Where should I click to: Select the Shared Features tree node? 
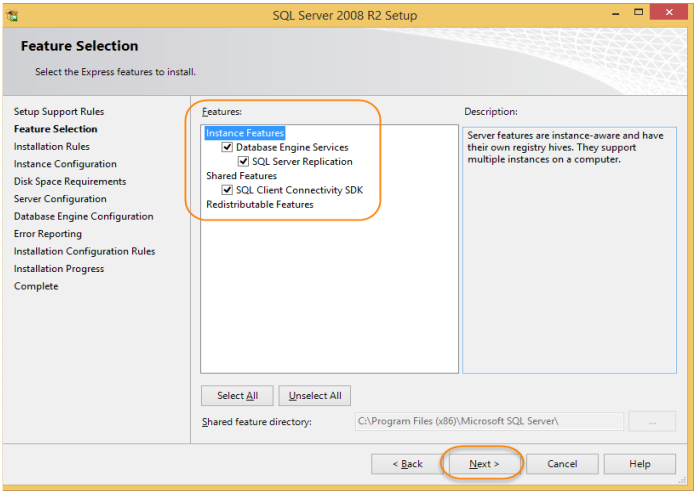241,176
